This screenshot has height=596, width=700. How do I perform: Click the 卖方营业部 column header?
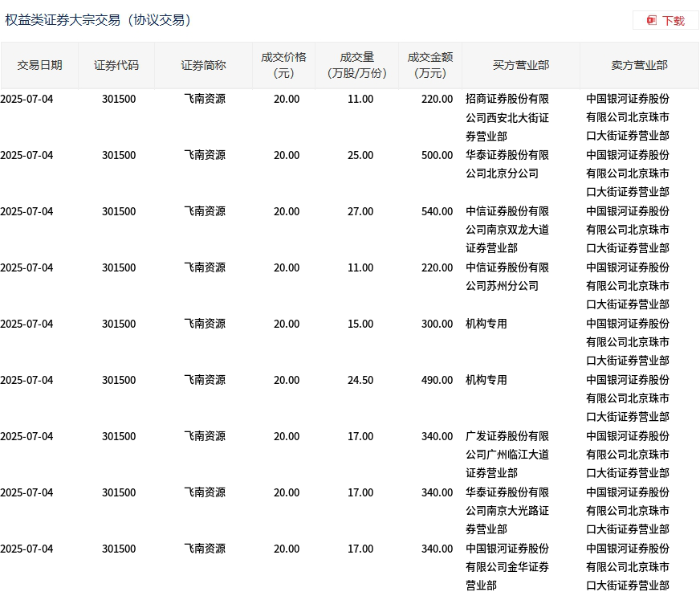[639, 65]
